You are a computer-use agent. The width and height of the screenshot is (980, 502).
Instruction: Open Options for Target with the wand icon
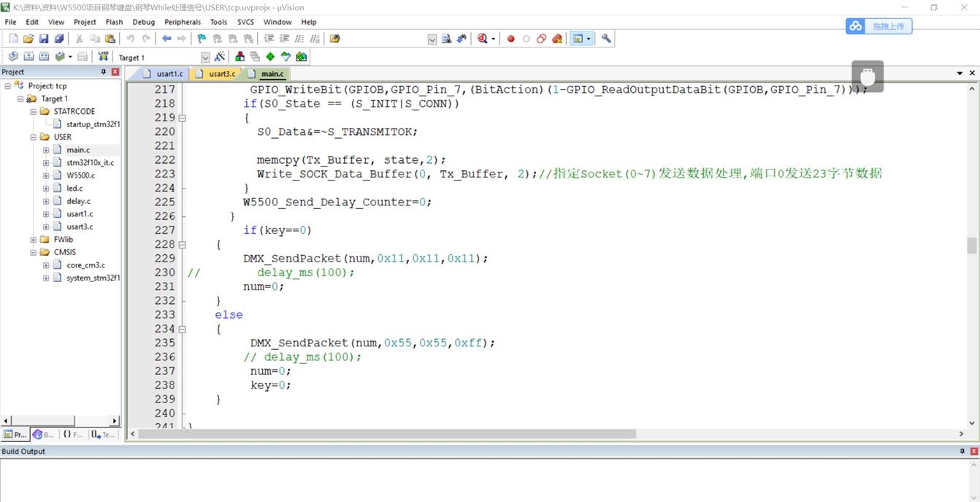pos(220,56)
